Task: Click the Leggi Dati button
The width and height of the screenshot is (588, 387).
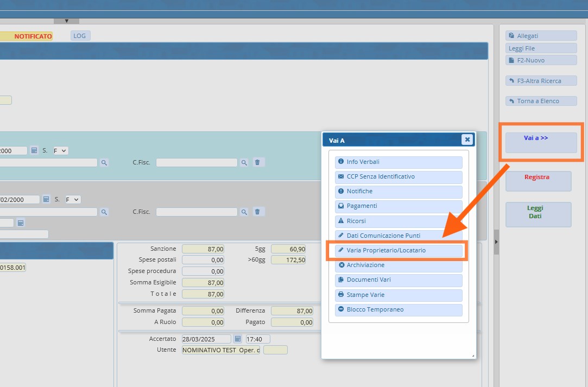Action: tap(539, 214)
